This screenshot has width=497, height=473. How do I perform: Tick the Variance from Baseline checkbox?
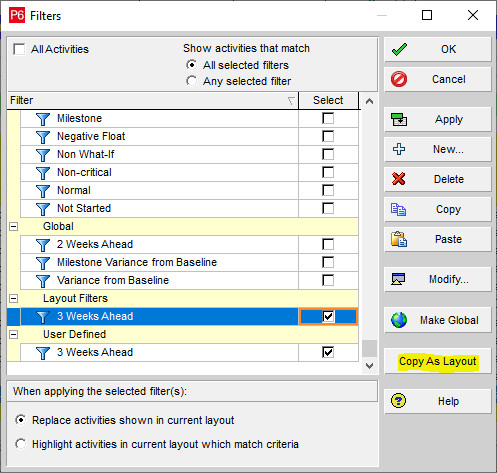tap(328, 280)
